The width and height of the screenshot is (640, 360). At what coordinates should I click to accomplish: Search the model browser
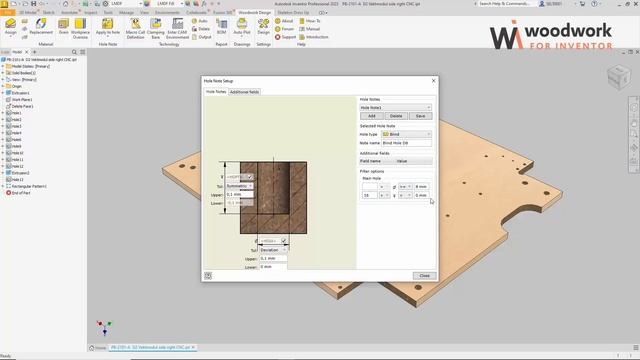74,52
